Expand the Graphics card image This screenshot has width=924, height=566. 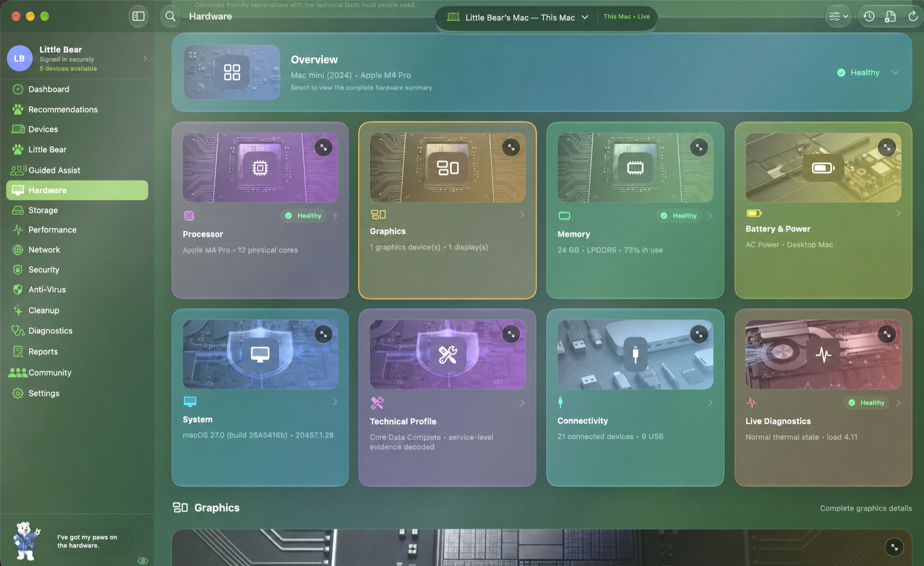[x=511, y=148]
